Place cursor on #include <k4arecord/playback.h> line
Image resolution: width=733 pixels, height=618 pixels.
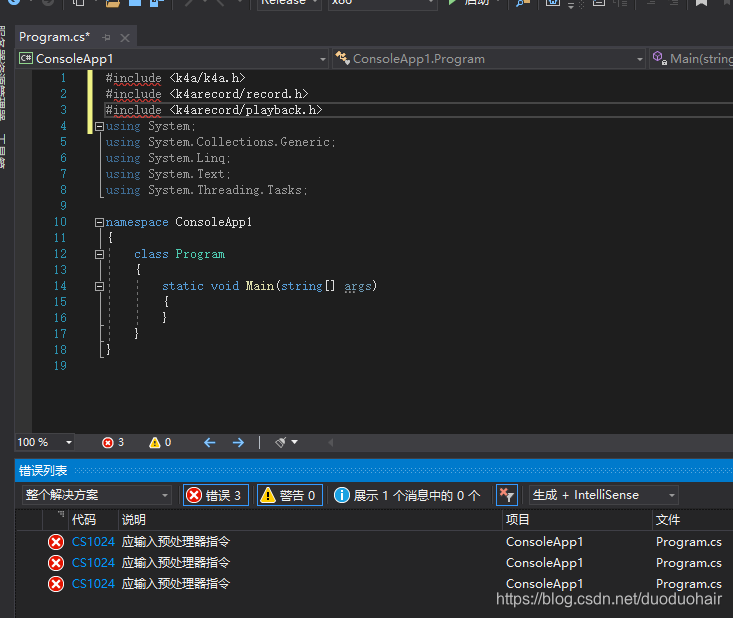pyautogui.click(x=214, y=110)
